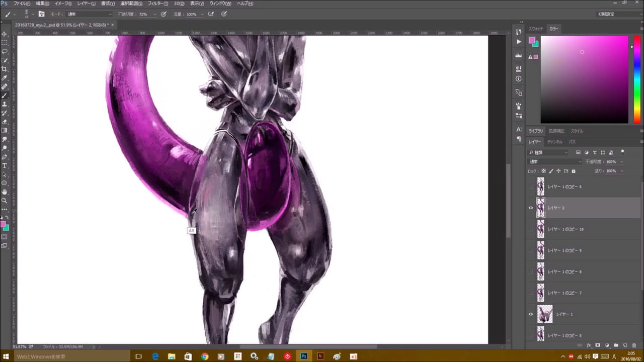Hide layer レイヤー 1 using eye icon
Viewport: 644px width, 362px height.
coord(530,314)
